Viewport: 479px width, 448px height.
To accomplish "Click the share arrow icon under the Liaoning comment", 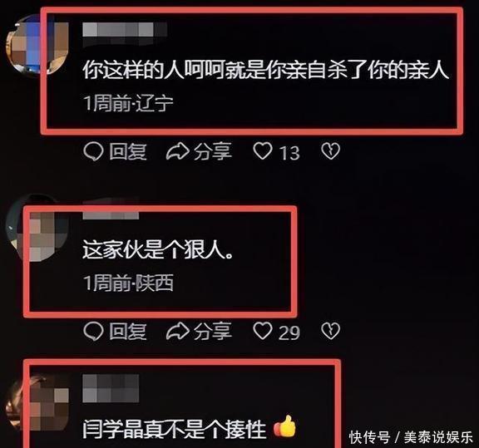I will [x=177, y=151].
